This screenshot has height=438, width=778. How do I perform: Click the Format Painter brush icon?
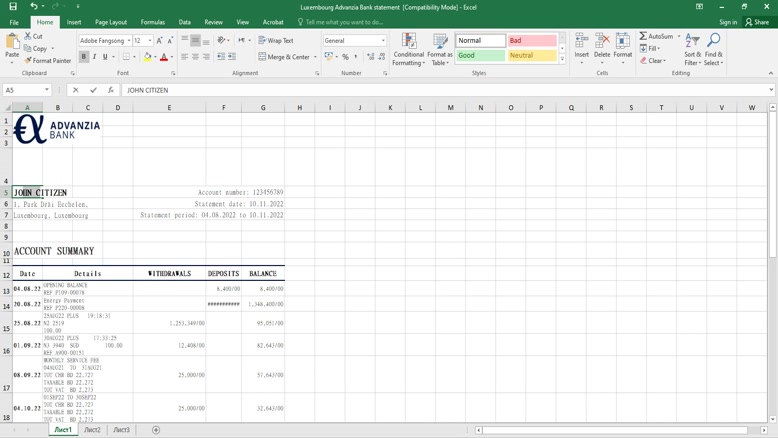pyautogui.click(x=28, y=61)
